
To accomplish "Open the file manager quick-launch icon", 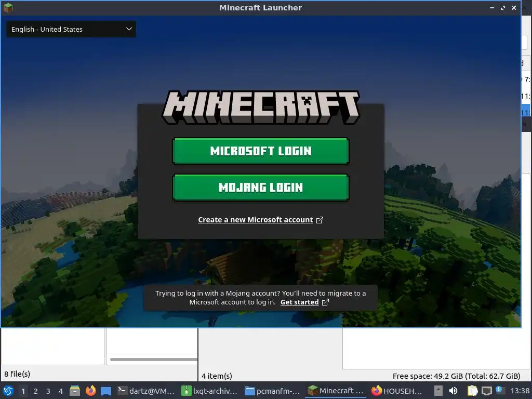I will [x=75, y=391].
